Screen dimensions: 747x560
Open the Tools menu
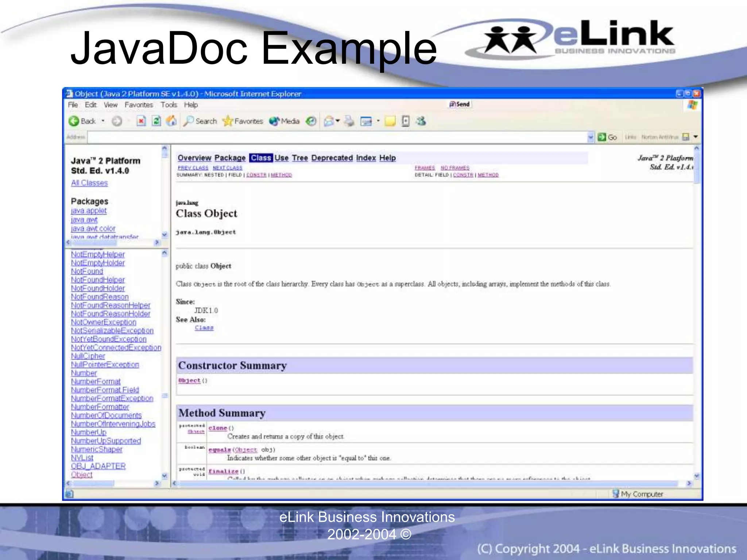(x=169, y=105)
